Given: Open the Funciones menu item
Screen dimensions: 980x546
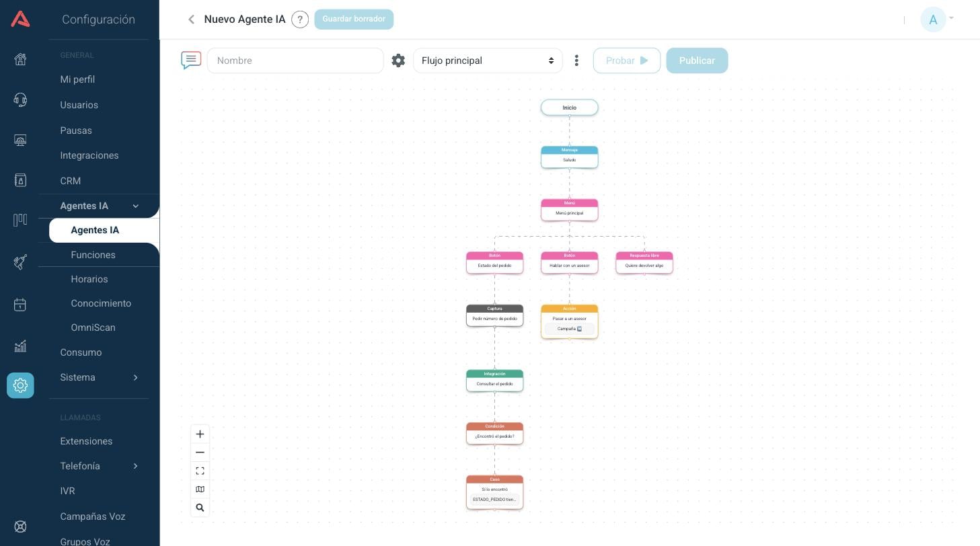Looking at the screenshot, I should tap(93, 255).
